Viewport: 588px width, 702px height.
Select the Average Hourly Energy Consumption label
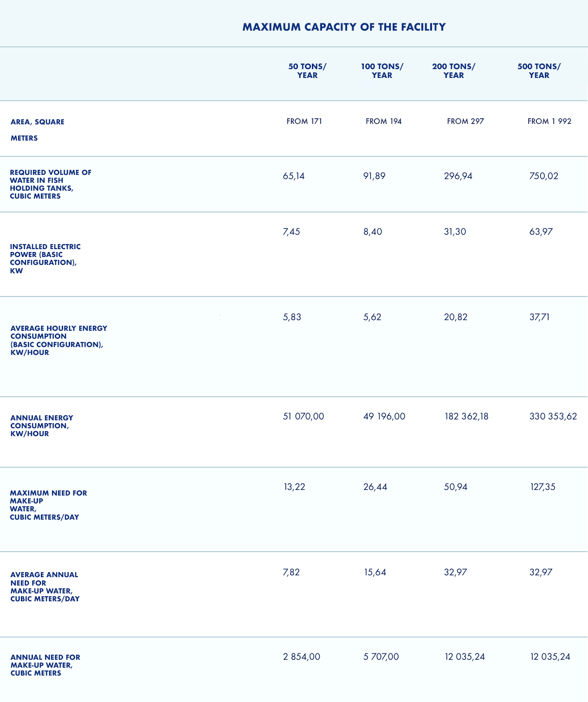coord(58,340)
